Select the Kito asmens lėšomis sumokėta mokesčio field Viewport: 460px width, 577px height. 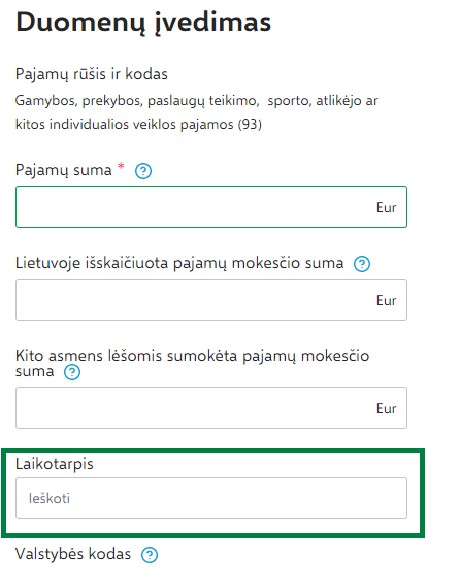coord(211,408)
